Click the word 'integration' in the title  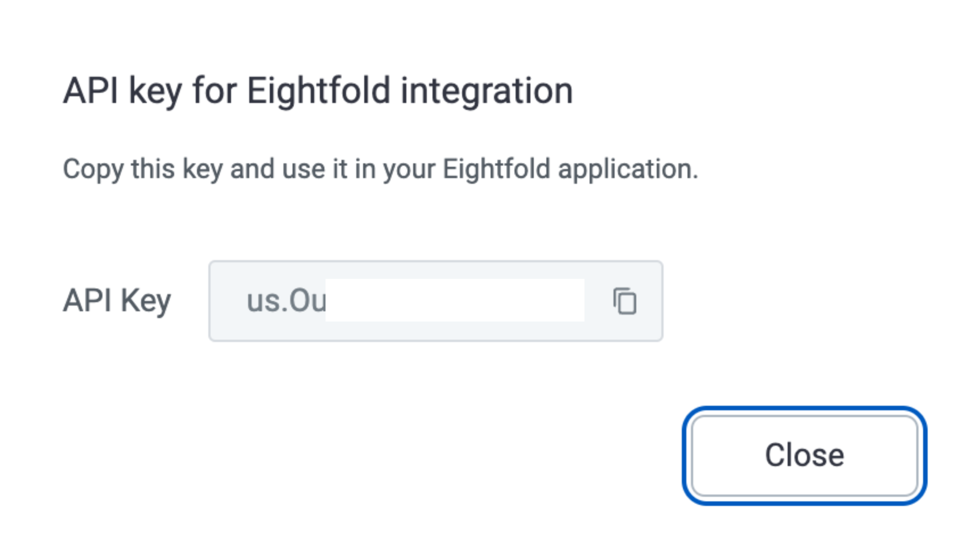pos(487,91)
